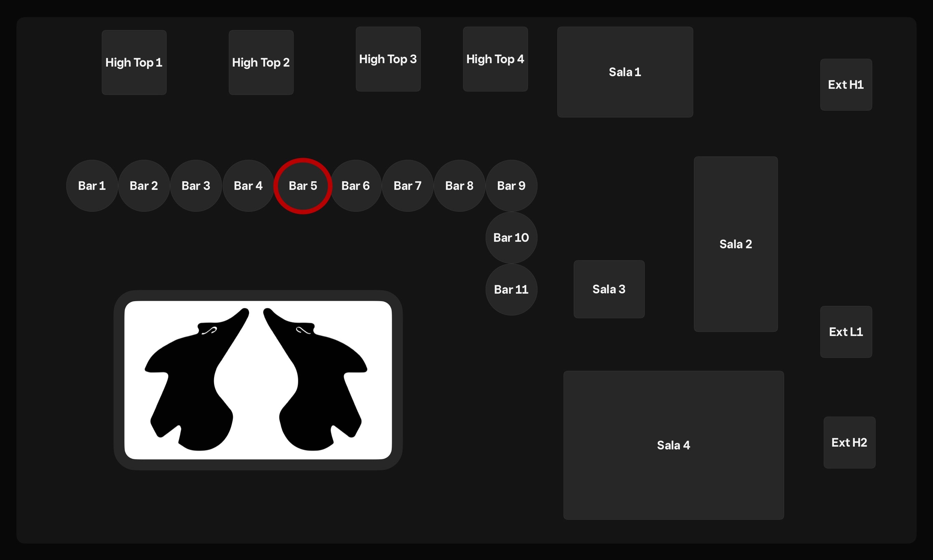Select the Sala 2 table
This screenshot has height=560, width=933.
coord(736,244)
